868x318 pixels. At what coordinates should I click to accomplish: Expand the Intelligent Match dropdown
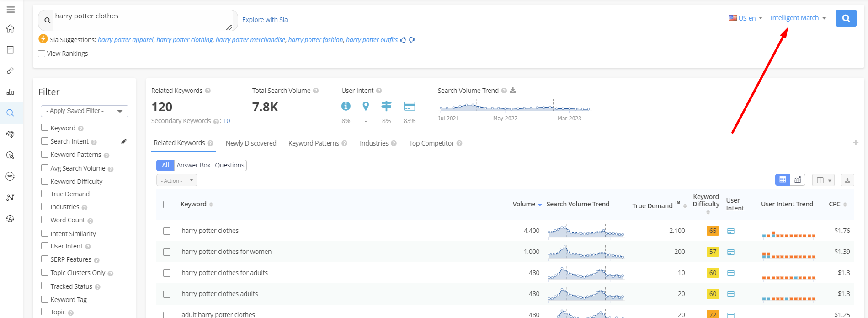coord(798,18)
